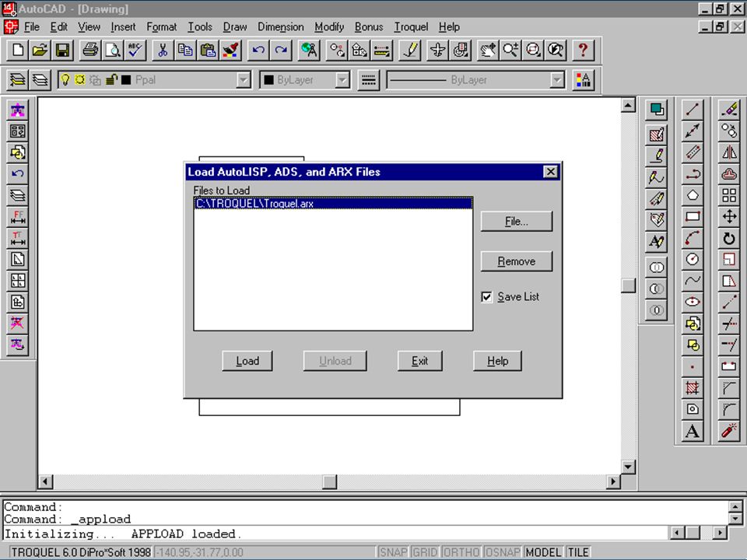Click the Zoom Realtime magnifier icon

[x=510, y=50]
